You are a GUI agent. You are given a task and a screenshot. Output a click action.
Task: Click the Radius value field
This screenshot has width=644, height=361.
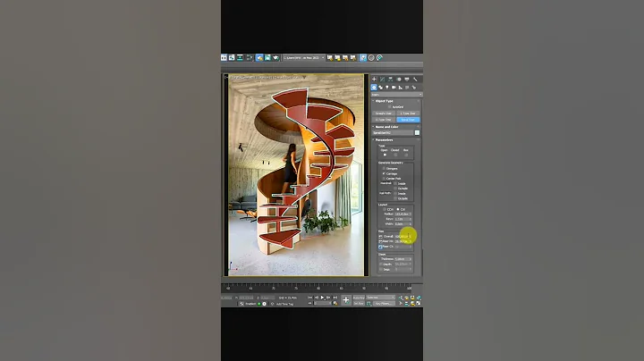click(402, 214)
